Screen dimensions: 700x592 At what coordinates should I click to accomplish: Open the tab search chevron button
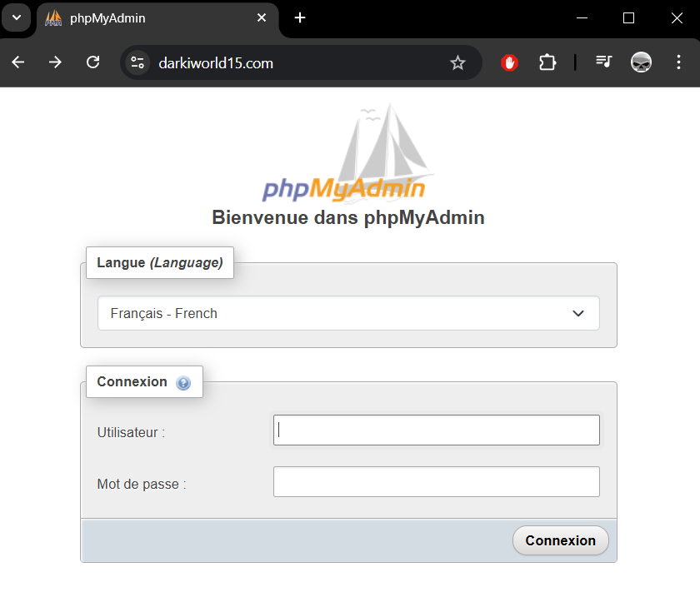pyautogui.click(x=17, y=17)
